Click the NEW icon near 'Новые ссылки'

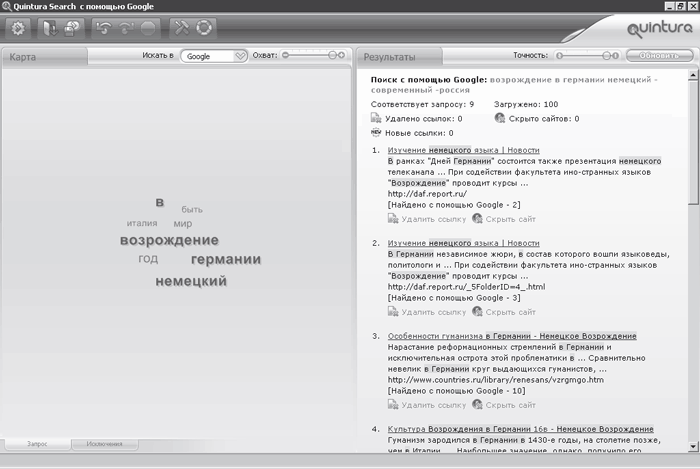pos(376,133)
